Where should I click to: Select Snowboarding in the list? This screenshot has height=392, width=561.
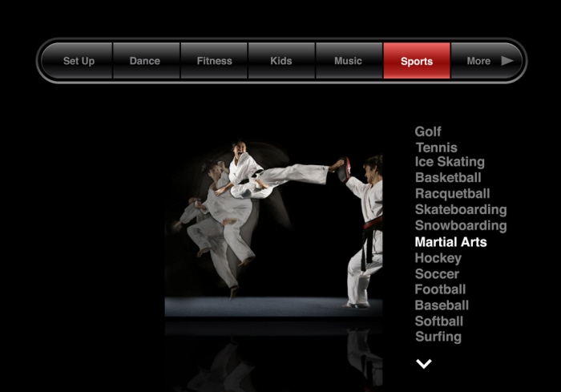point(461,226)
